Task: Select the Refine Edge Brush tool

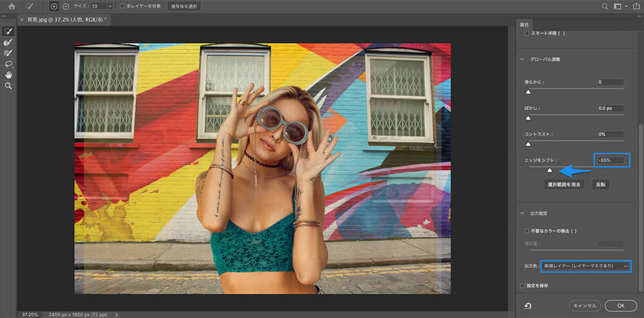Action: pos(8,42)
